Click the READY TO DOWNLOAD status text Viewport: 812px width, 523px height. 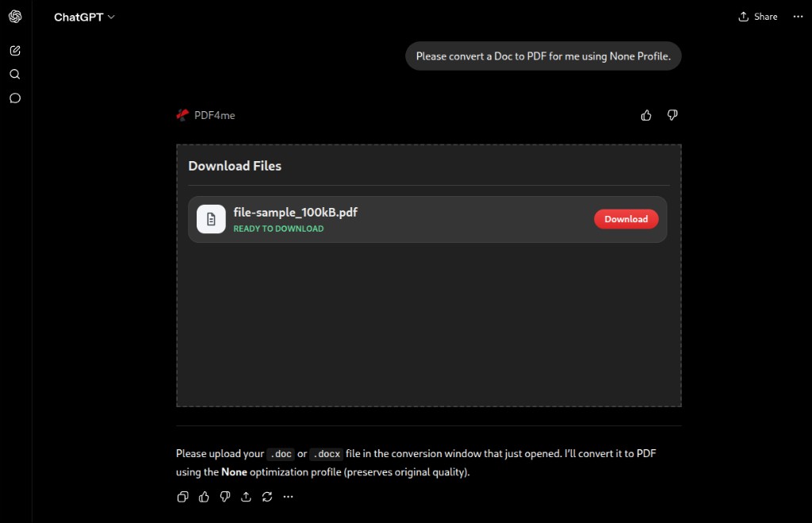(278, 229)
